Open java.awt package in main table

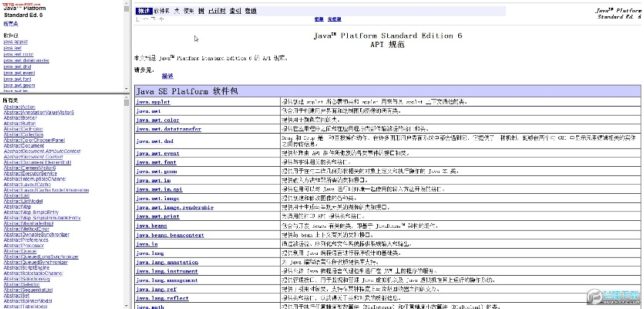[148, 111]
